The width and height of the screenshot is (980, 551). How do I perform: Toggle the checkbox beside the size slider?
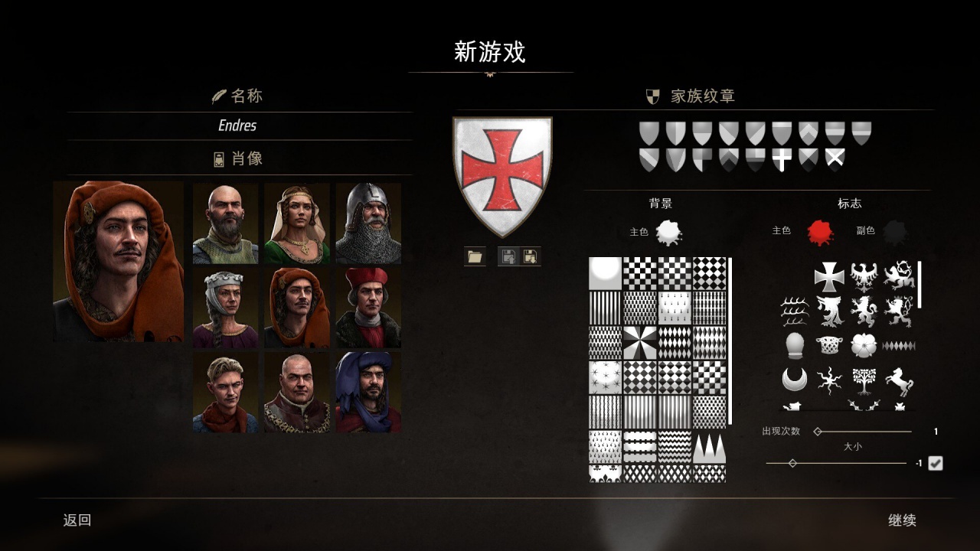tap(935, 463)
